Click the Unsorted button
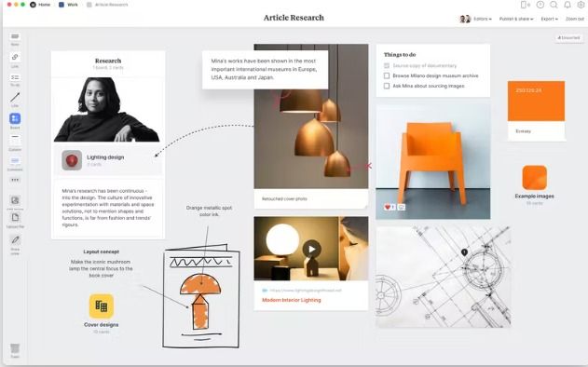The height and width of the screenshot is (367, 588). pos(568,37)
